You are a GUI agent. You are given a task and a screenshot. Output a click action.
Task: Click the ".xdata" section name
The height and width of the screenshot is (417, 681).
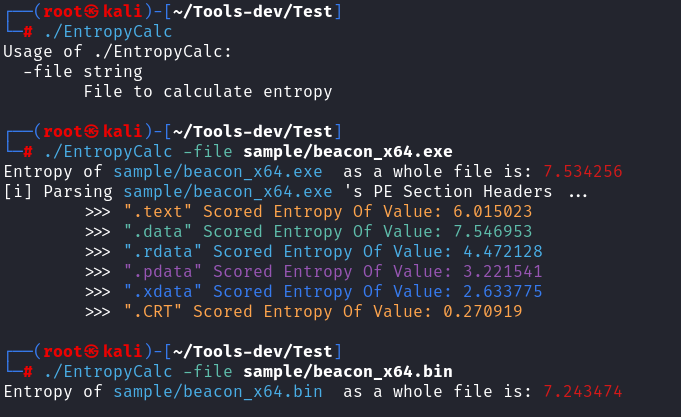point(163,291)
